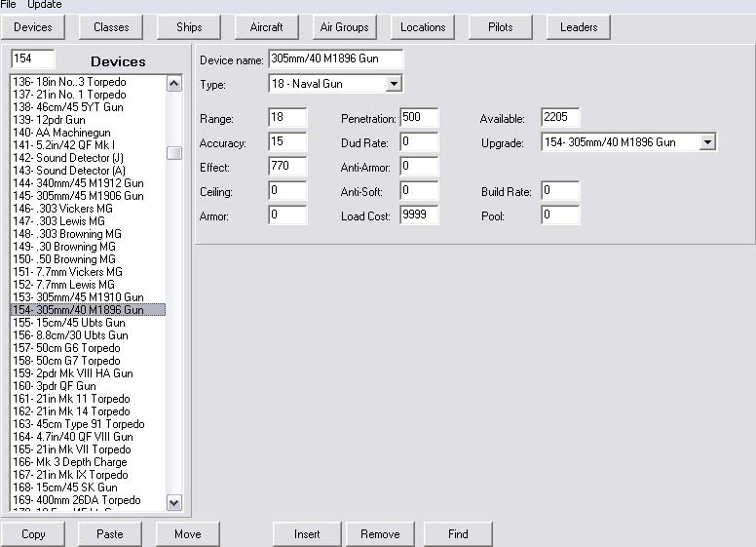Click the devices list scroll down arrow
The height and width of the screenshot is (547, 756).
coord(174,503)
